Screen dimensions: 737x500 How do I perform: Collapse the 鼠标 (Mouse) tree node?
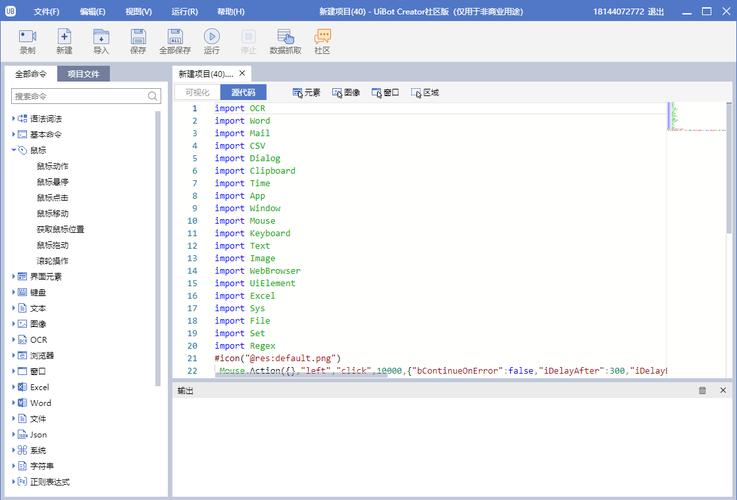(14, 150)
